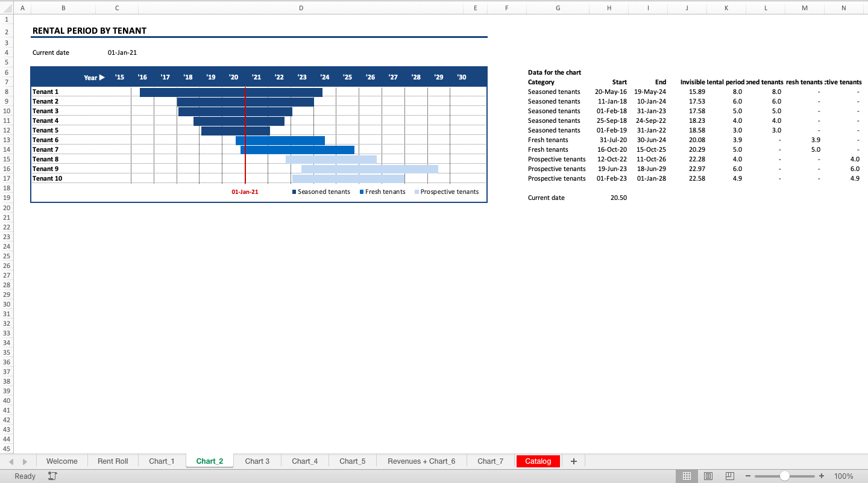Switch to Normal view icon in status bar
Screen dimensions: 868x483
(687, 476)
